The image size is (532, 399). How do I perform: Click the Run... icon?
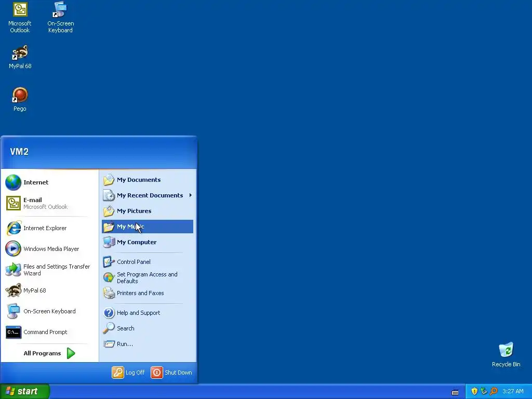[109, 344]
